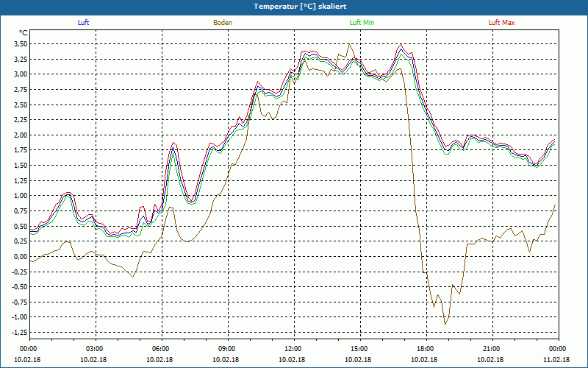Click the 21:00 time axis label

490,349
